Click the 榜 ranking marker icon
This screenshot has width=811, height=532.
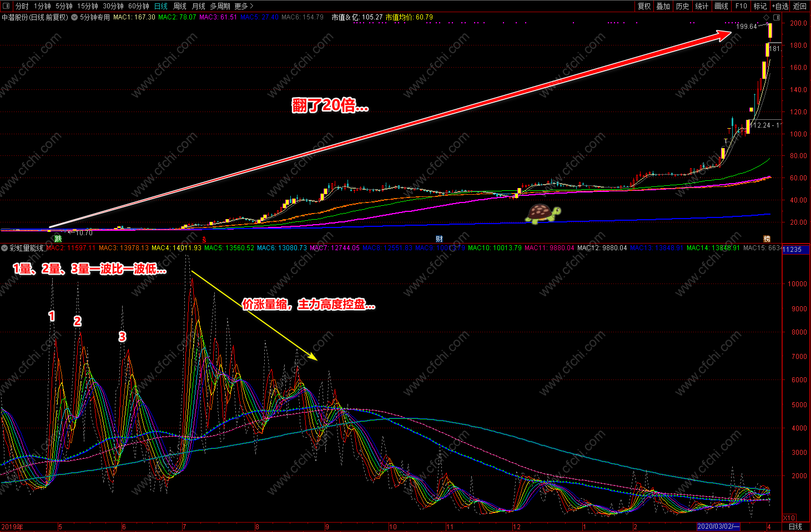click(x=767, y=239)
